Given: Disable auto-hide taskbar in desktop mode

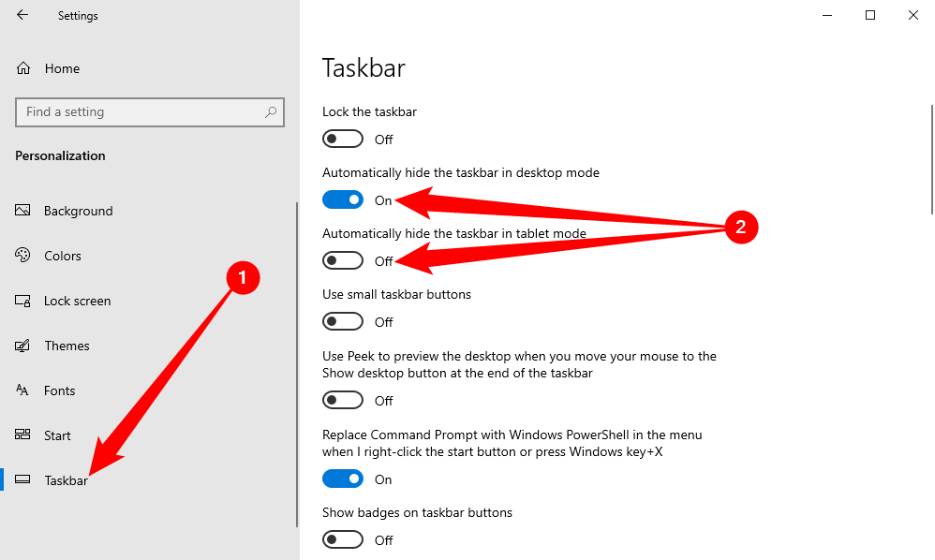Looking at the screenshot, I should point(343,200).
